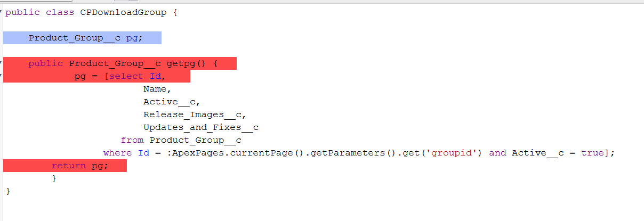The image size is (644, 221).
Task: Click the 'where' keyword in the query
Action: point(117,153)
